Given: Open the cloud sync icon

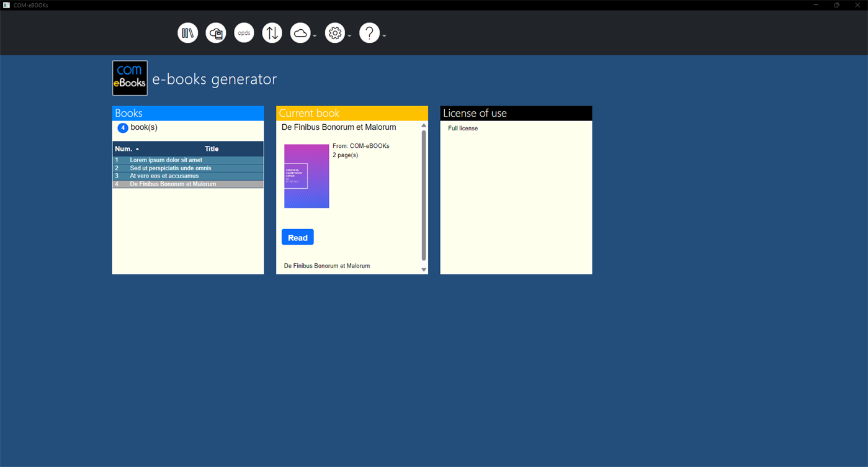Looking at the screenshot, I should pos(300,32).
